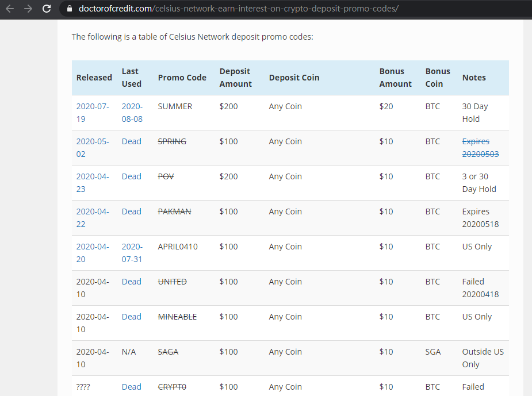
Task: Click the $200 deposit amount for SUMMER
Action: tap(229, 106)
